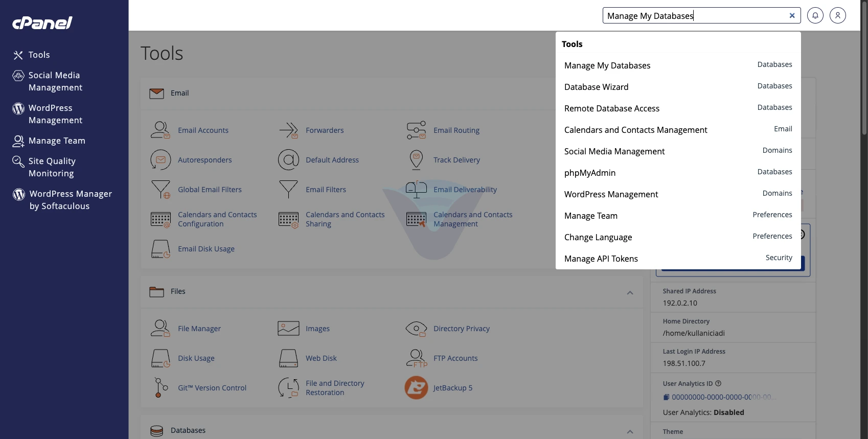Click the Email Disk Usage icon
Image resolution: width=868 pixels, height=439 pixels.
(x=161, y=249)
